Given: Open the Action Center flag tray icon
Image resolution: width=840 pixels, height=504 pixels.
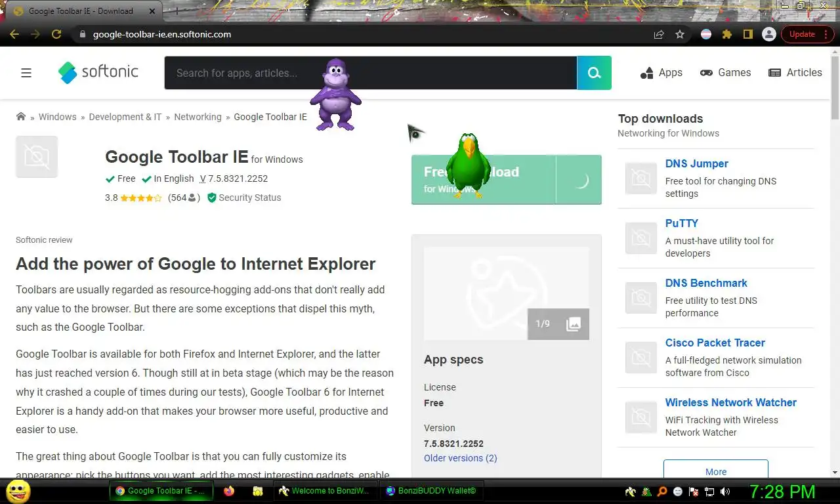Looking at the screenshot, I should (x=694, y=492).
